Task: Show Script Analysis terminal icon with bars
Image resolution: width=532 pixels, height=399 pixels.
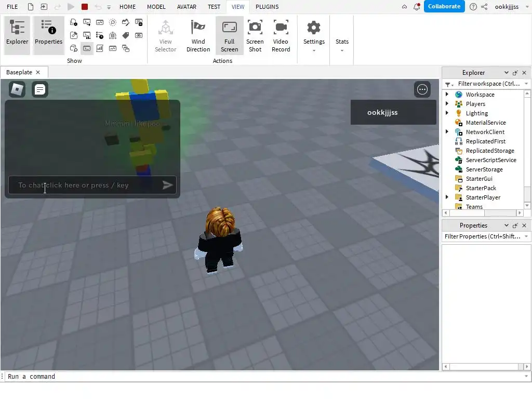Action: tap(87, 35)
